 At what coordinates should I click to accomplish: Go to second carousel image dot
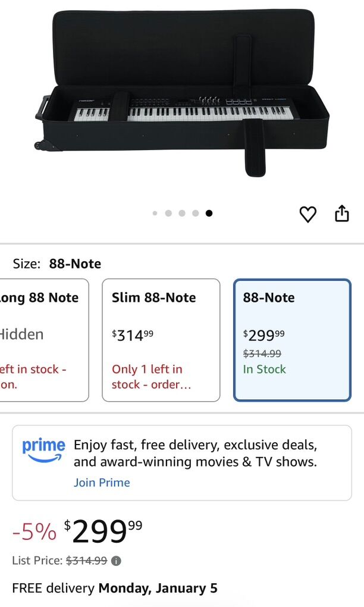(x=168, y=213)
